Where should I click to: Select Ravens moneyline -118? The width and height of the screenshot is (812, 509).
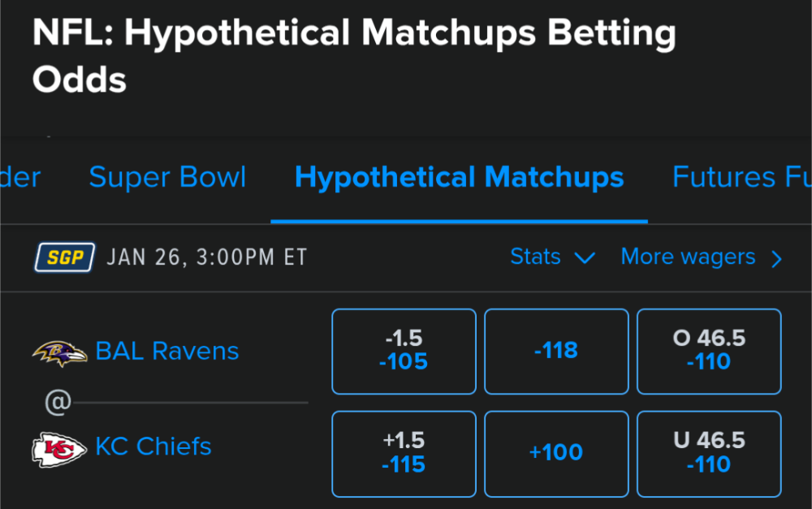click(556, 352)
